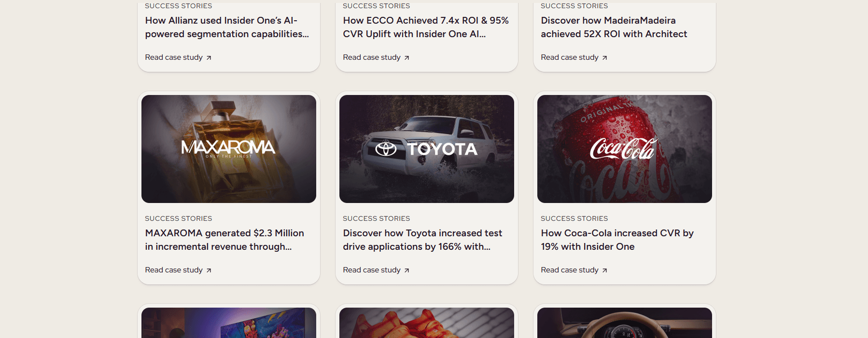Open Allianz 'Read case study' link
The height and width of the screenshot is (338, 868).
(x=178, y=57)
